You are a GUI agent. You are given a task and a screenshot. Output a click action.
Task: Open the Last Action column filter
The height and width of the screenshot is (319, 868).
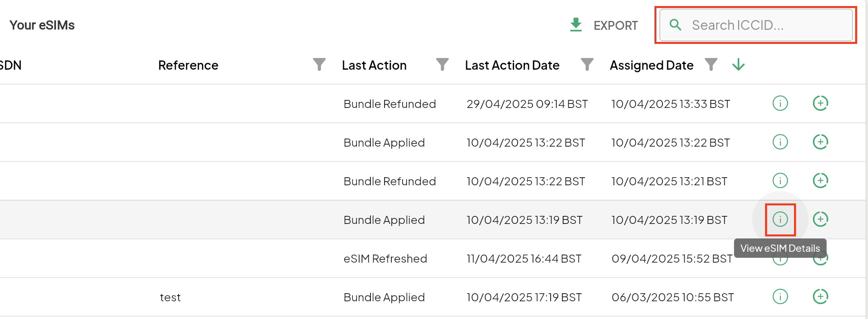442,64
